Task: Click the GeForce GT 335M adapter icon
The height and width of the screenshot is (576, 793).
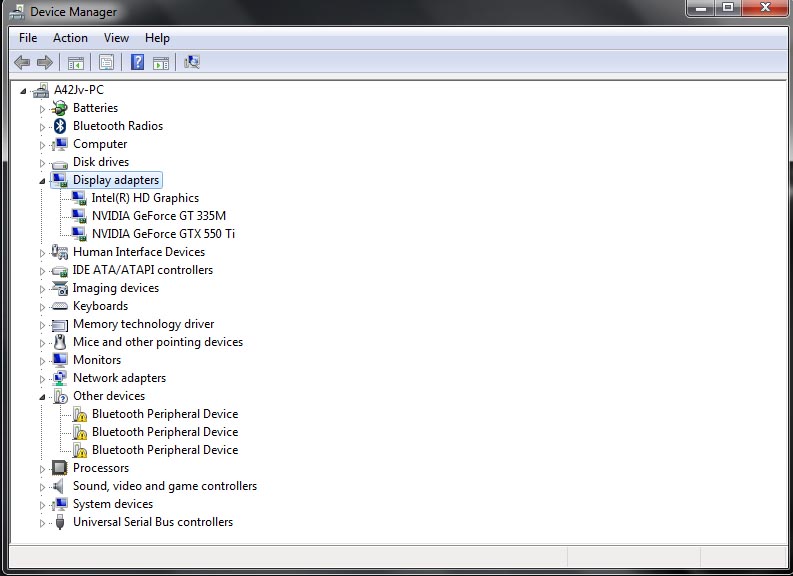Action: tap(79, 216)
